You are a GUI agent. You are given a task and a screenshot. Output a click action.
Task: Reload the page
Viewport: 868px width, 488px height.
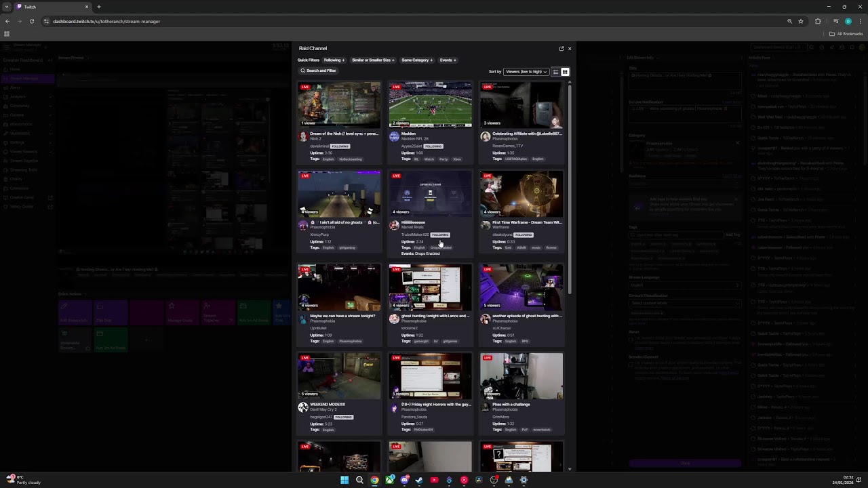point(31,21)
